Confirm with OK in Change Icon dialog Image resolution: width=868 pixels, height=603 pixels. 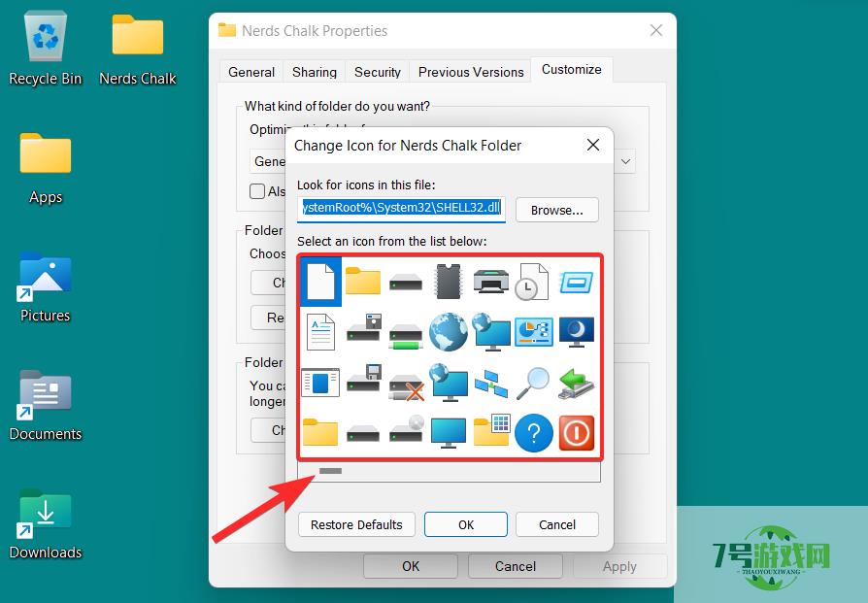click(x=466, y=524)
